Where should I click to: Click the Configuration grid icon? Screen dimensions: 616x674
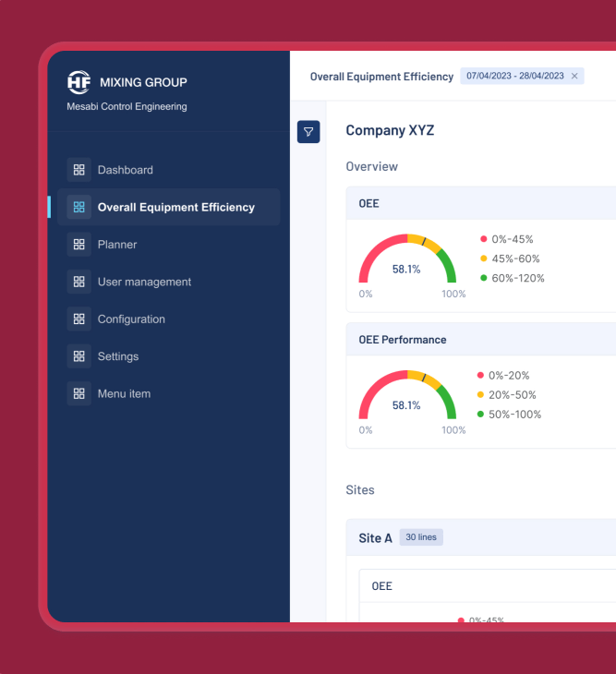click(79, 319)
